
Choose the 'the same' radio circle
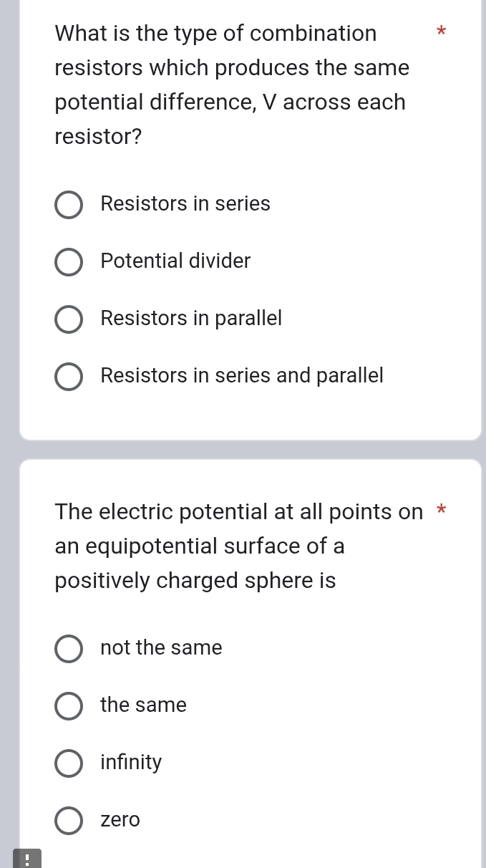click(69, 706)
